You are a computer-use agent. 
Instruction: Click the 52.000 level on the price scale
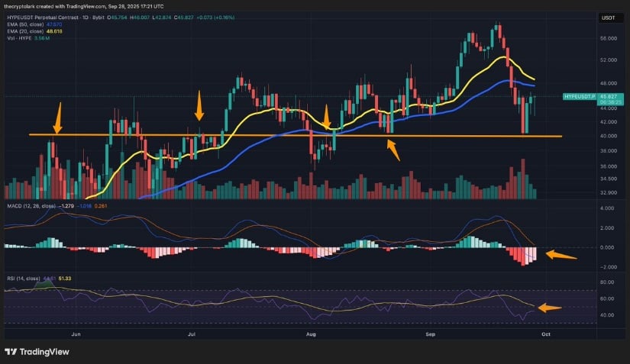(x=609, y=59)
